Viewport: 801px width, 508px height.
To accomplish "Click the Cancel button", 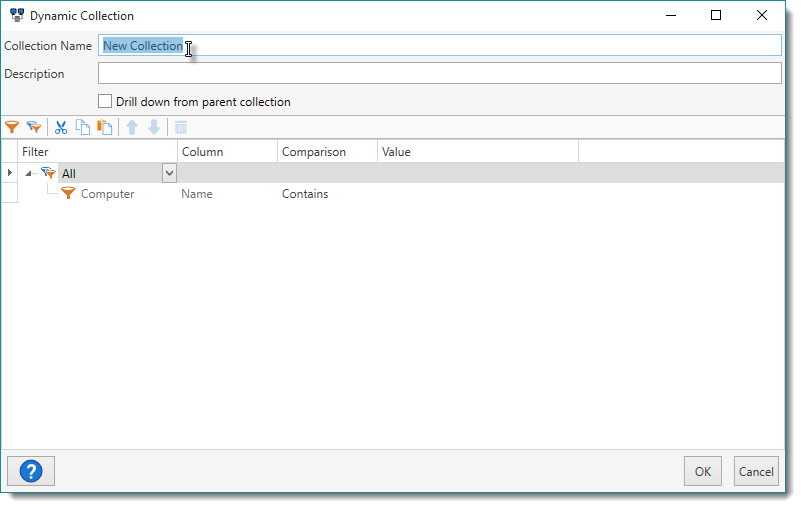I will pyautogui.click(x=756, y=471).
